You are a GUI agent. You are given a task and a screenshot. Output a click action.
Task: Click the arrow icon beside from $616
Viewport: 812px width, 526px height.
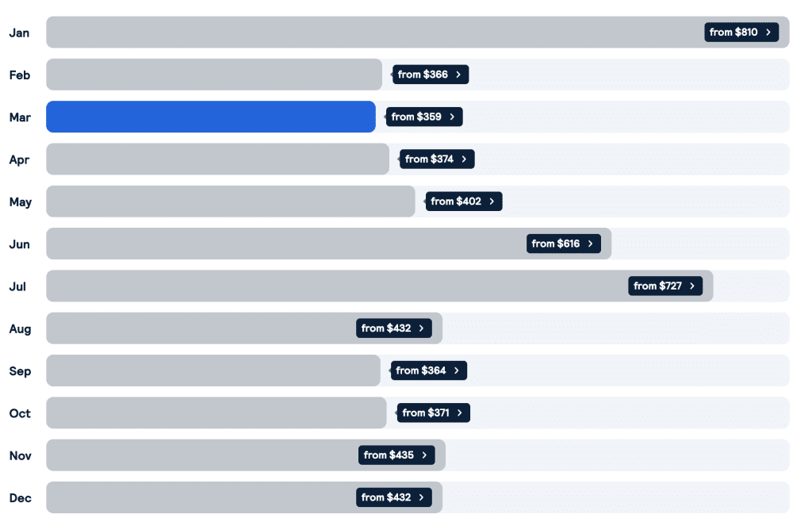590,244
